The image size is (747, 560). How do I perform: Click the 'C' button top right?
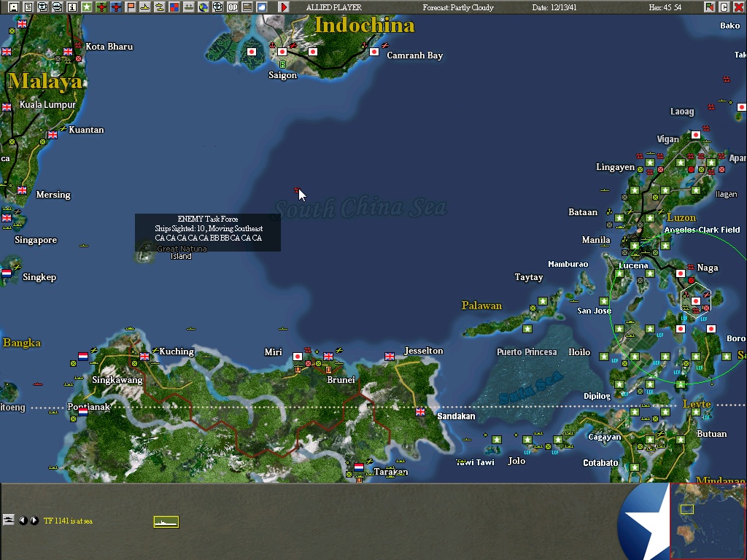click(x=724, y=7)
